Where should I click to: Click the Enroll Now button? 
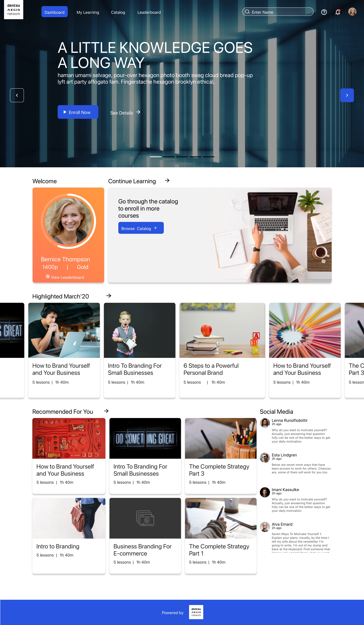pyautogui.click(x=78, y=112)
